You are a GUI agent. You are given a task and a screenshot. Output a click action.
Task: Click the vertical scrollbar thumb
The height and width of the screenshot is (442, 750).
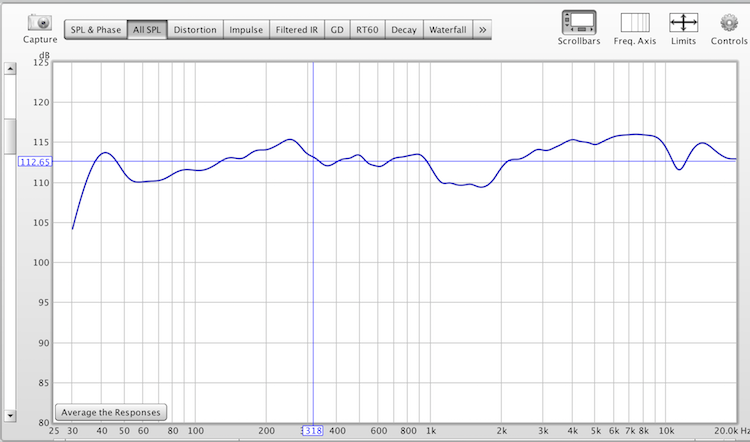[10, 134]
